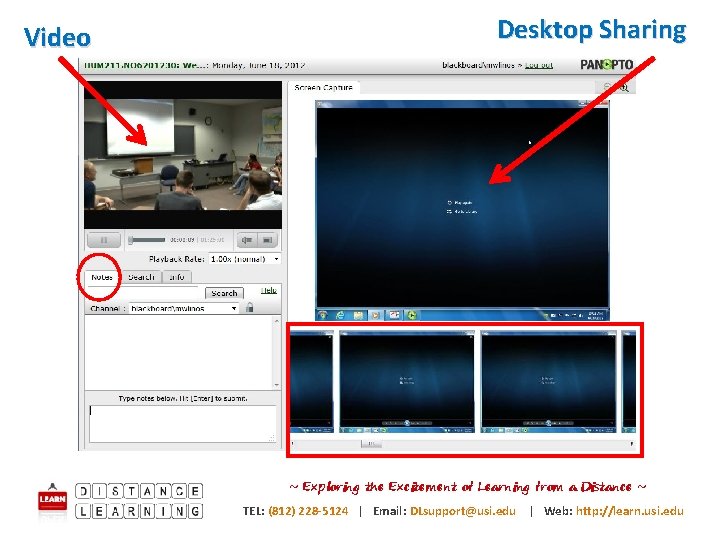This screenshot has height=540, width=720.
Task: Select the Screen Capture tab
Action: point(323,87)
